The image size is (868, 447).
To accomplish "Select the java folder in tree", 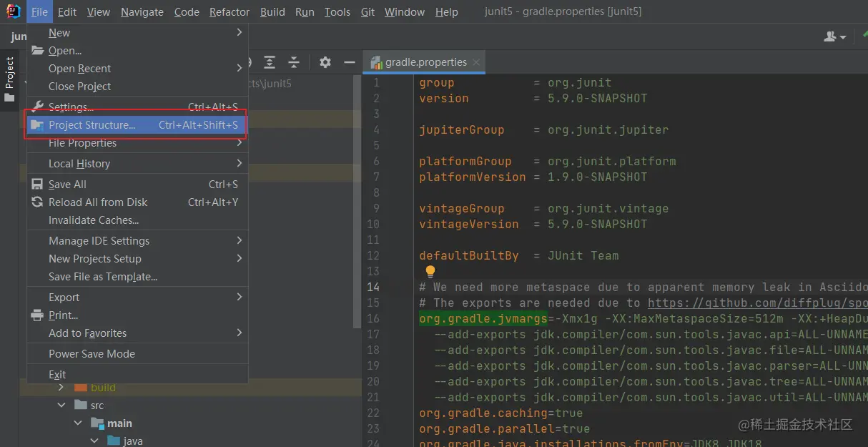I will pyautogui.click(x=133, y=441).
